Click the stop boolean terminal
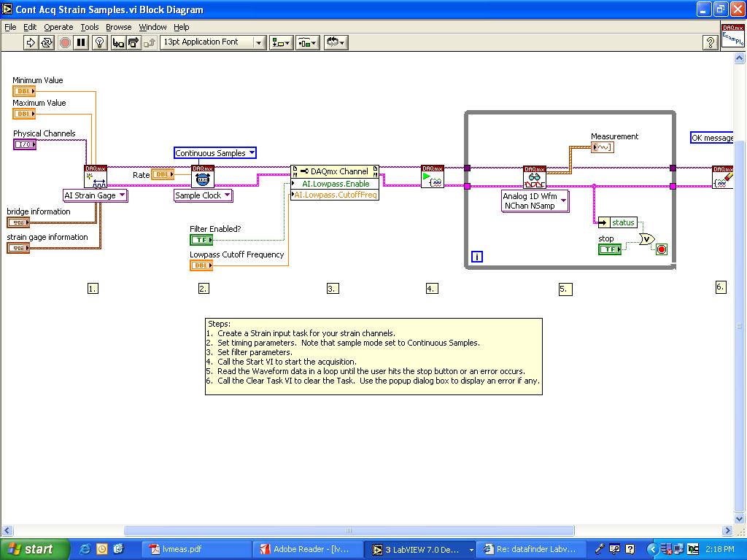The image size is (747, 560). coord(610,249)
